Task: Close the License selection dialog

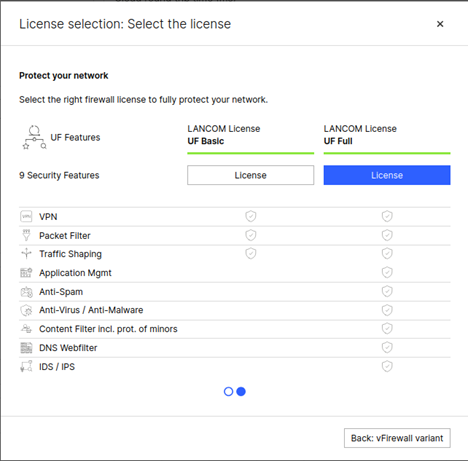Action: coord(440,24)
